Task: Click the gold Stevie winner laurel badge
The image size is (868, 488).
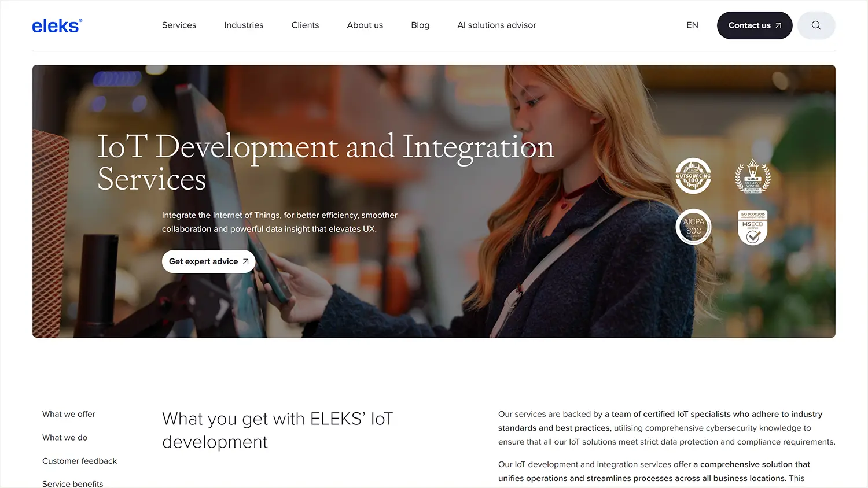Action: 753,176
